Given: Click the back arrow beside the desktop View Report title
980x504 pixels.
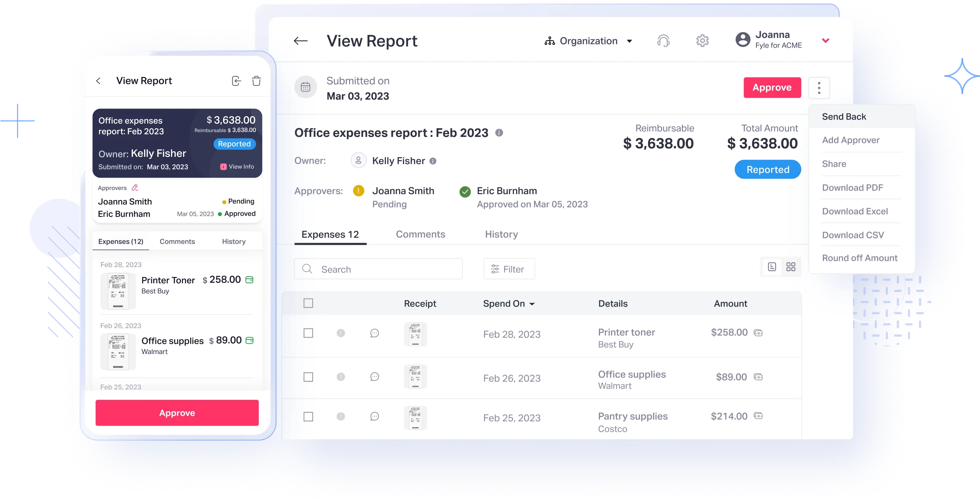Looking at the screenshot, I should point(301,41).
